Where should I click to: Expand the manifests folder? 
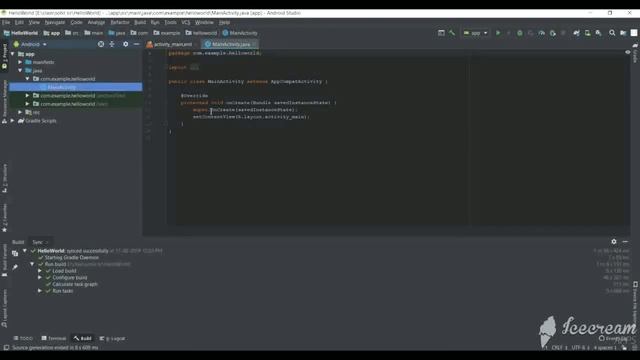pyautogui.click(x=20, y=62)
